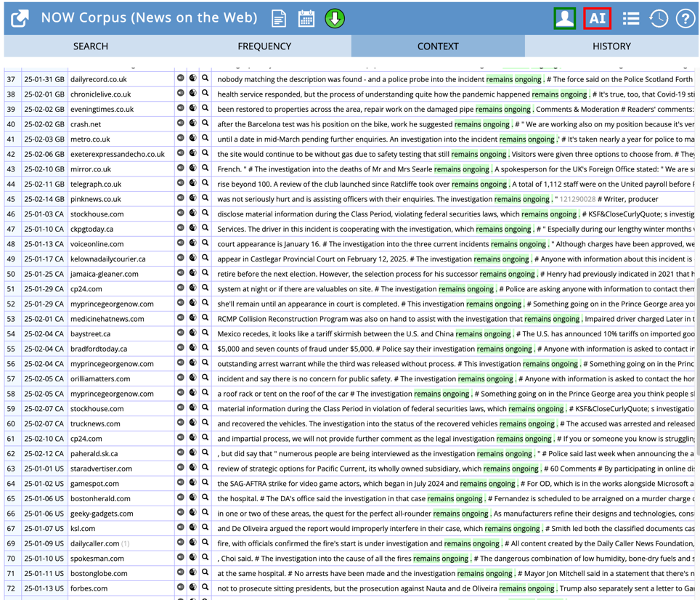Open the user profile icon
700x600 pixels.
tap(565, 19)
